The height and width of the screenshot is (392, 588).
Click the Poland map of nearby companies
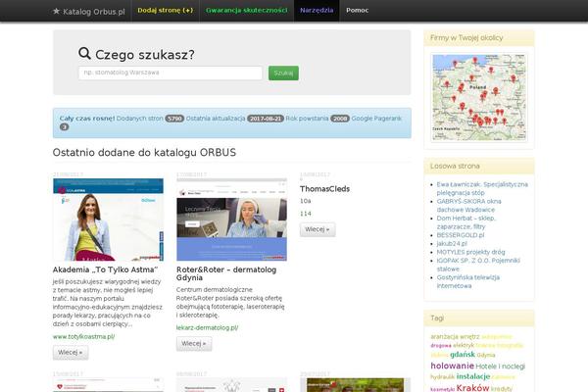479,97
